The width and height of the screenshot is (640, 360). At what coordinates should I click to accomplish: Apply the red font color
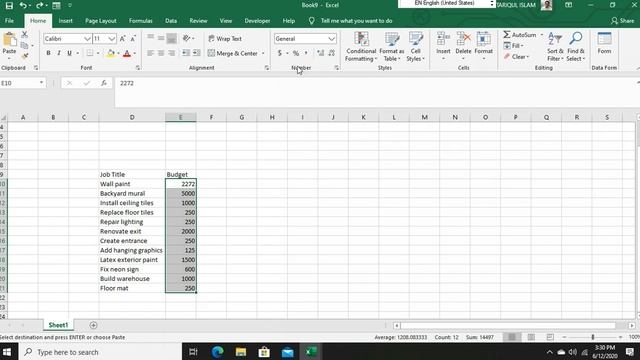[x=127, y=53]
